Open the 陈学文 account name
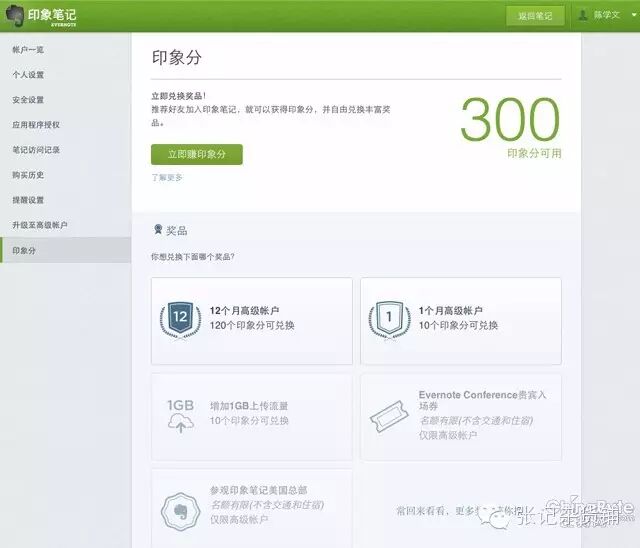 607,15
